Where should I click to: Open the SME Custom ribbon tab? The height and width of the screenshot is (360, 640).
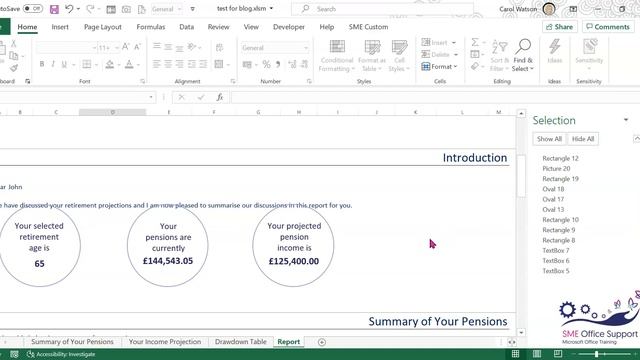coord(368,27)
